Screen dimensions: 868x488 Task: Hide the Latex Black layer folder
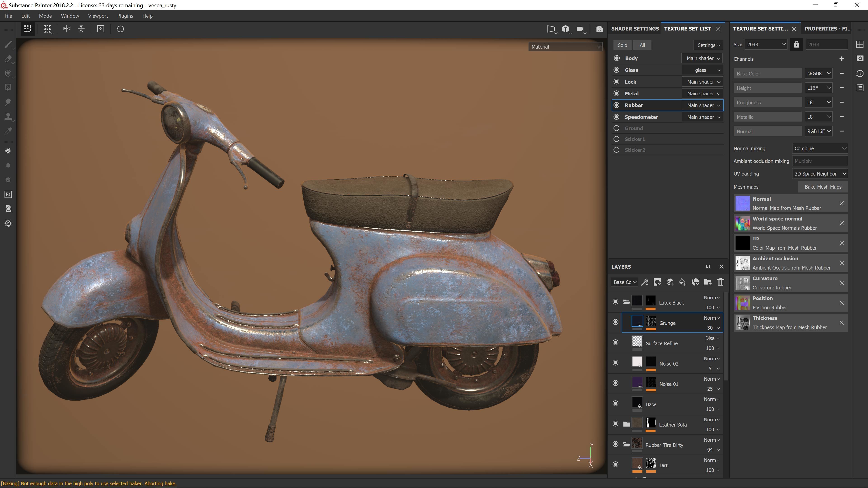pos(616,302)
